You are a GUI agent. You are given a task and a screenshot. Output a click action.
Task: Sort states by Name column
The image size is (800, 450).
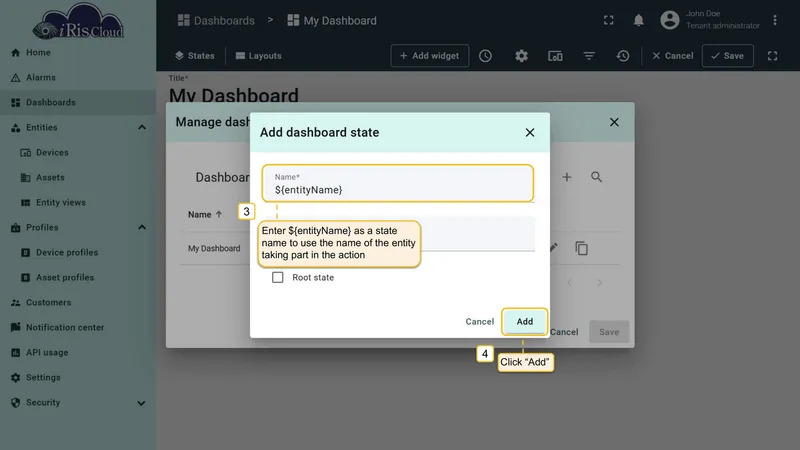tap(205, 214)
